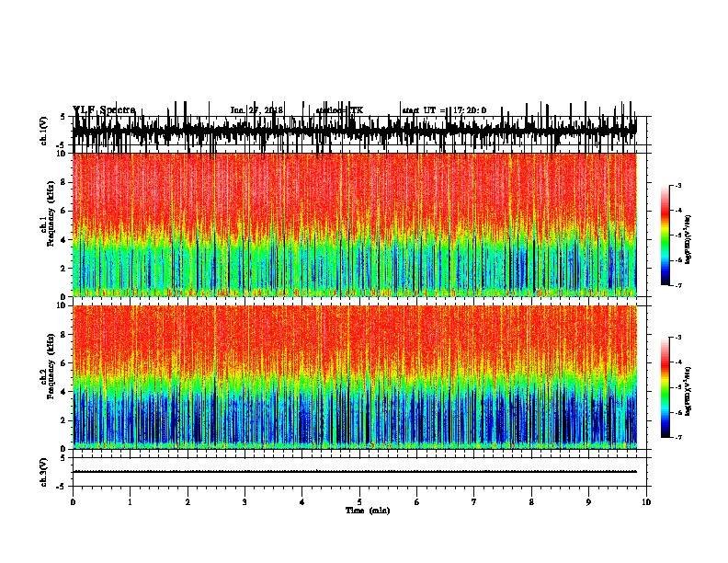Click the '0' tick on time axis
Image resolution: width=728 pixels, height=563 pixels.
coord(73,502)
